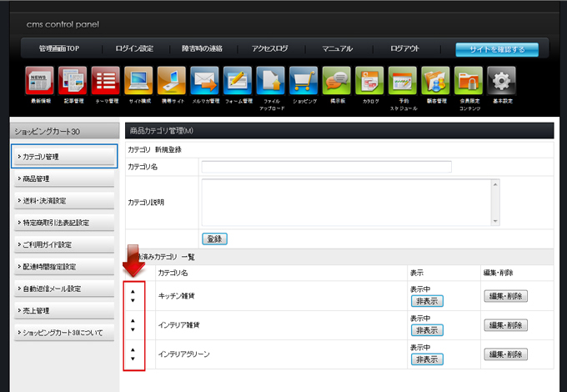
Task: Open アクセスログ in the top menu
Action: (x=268, y=49)
